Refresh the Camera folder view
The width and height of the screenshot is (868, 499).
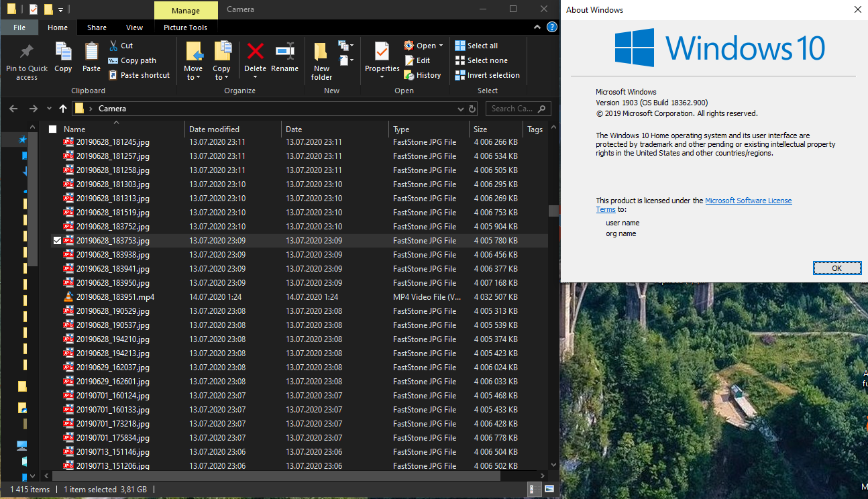pos(472,109)
